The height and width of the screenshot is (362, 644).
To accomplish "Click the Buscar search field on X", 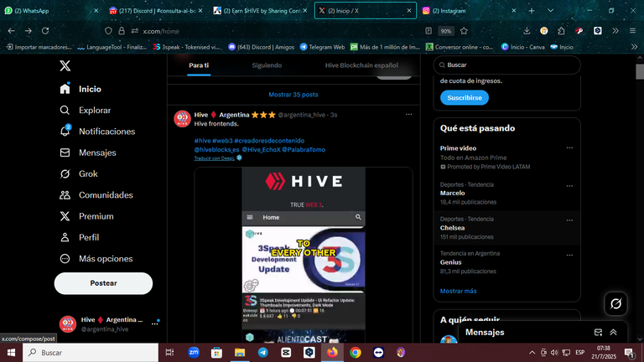I will coord(506,65).
